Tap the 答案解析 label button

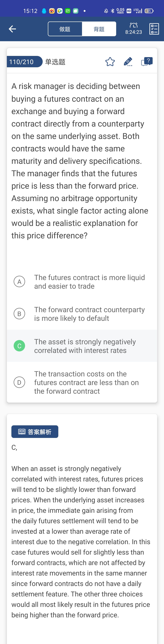[35, 432]
